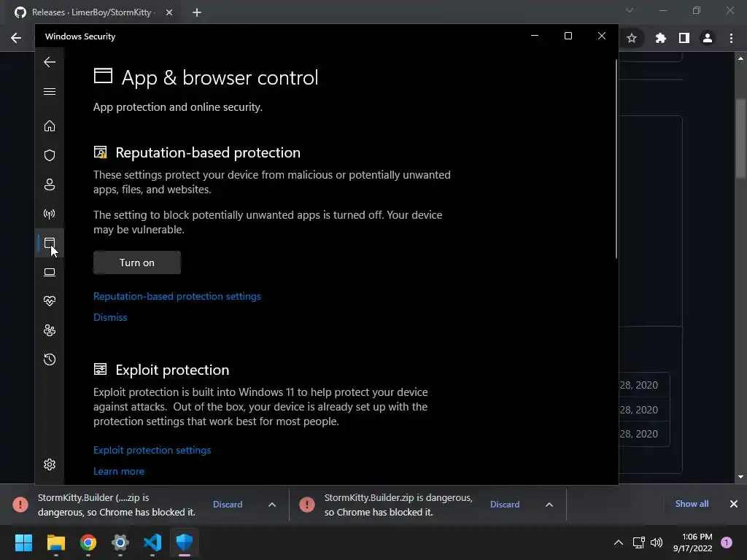Close the Chrome downloads bar
Screen dimensions: 747x560
734,504
